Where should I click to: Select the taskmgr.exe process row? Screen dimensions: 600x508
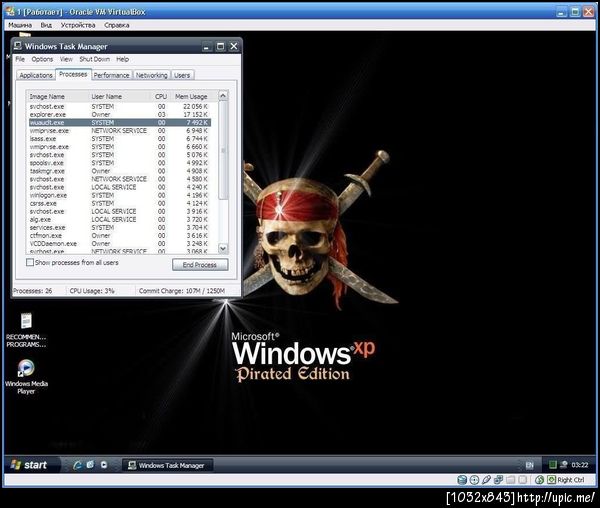click(119, 171)
